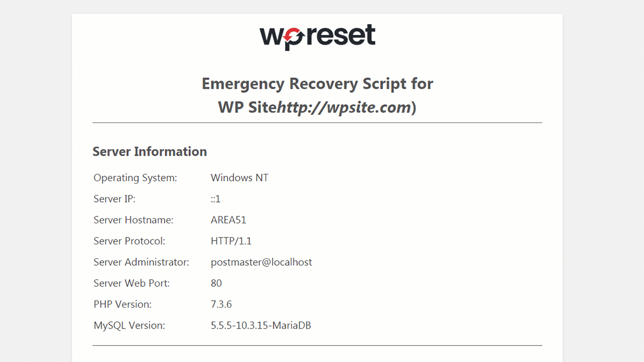Select the 5.5.5-10.3.15-MariaDB version text
The image size is (644, 362).
261,325
